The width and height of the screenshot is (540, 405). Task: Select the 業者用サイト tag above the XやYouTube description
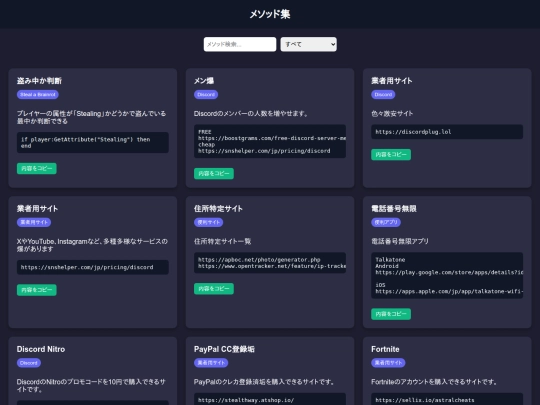pyautogui.click(x=34, y=222)
